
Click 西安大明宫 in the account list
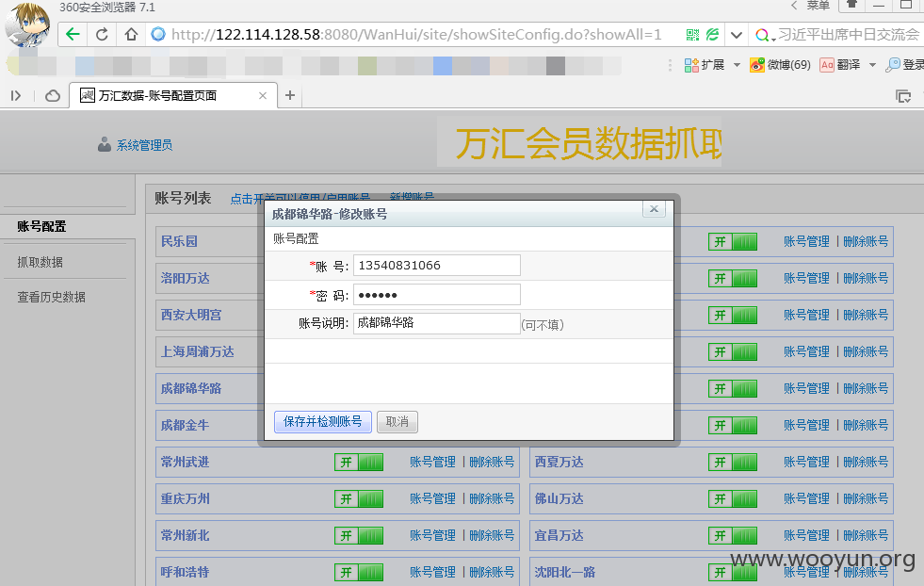click(x=191, y=315)
